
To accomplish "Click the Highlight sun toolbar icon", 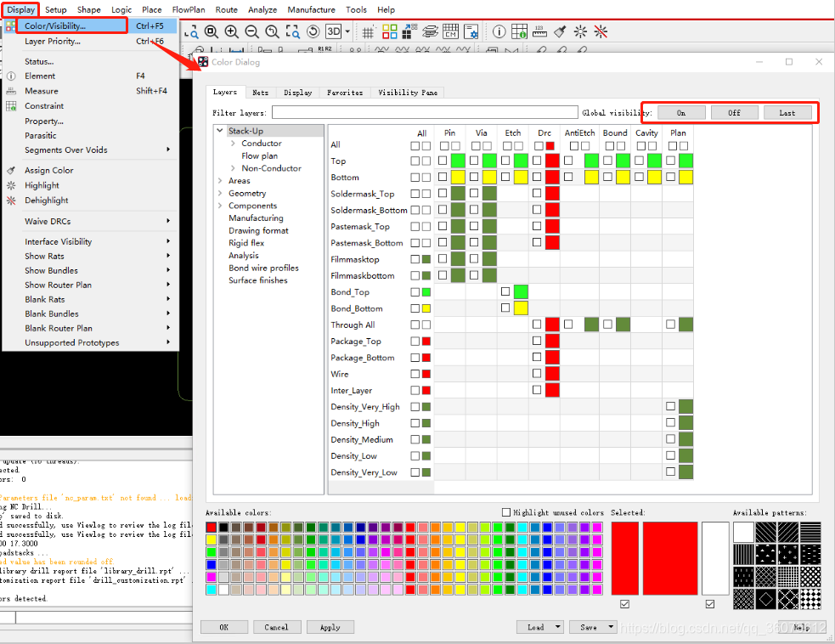I will coord(580,32).
